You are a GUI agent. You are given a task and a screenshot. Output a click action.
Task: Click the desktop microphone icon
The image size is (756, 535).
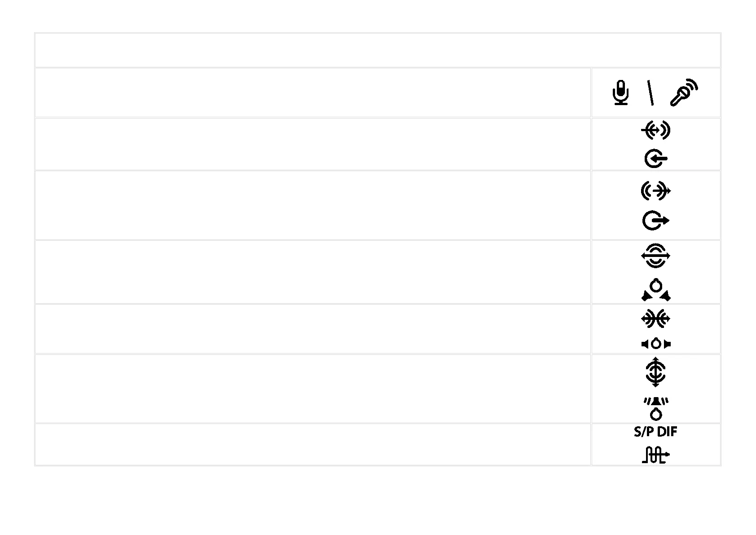coord(620,93)
